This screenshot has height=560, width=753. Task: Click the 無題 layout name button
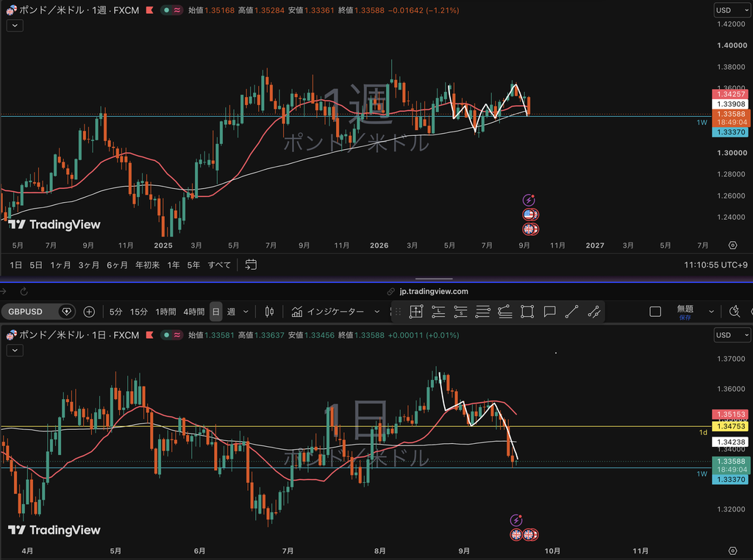click(x=685, y=312)
